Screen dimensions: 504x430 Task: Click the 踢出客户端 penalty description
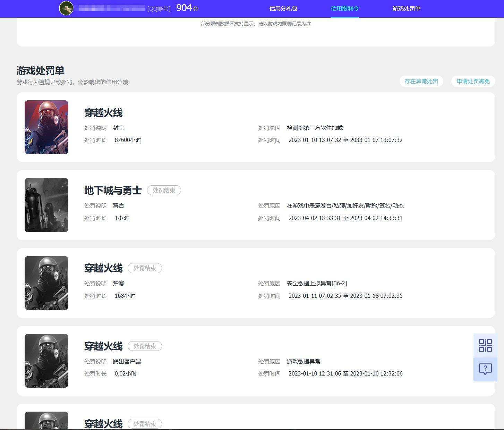(127, 362)
